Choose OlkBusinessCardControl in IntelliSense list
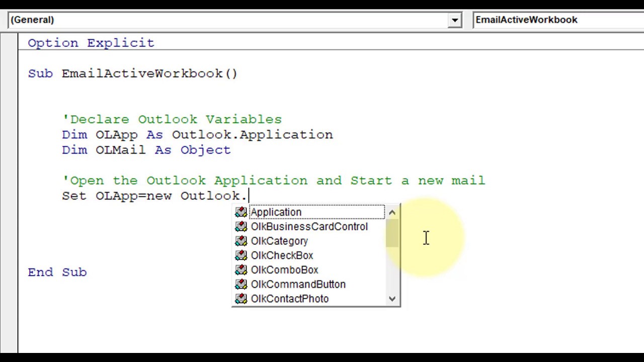This screenshot has height=362, width=644. (309, 227)
